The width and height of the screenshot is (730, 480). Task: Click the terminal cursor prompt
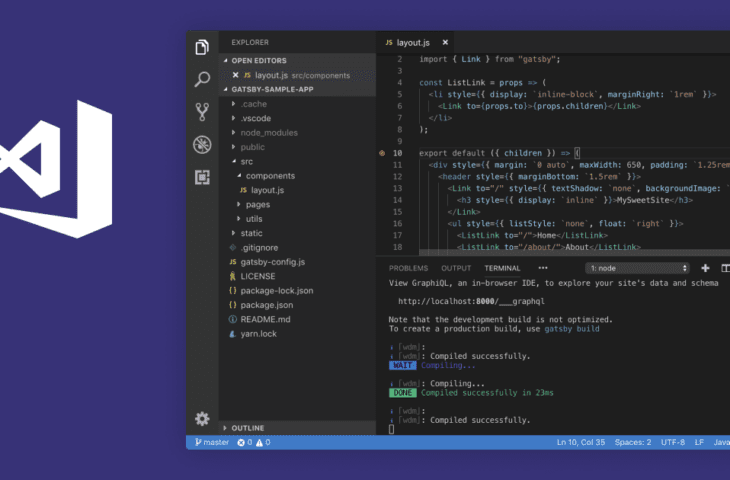click(391, 429)
